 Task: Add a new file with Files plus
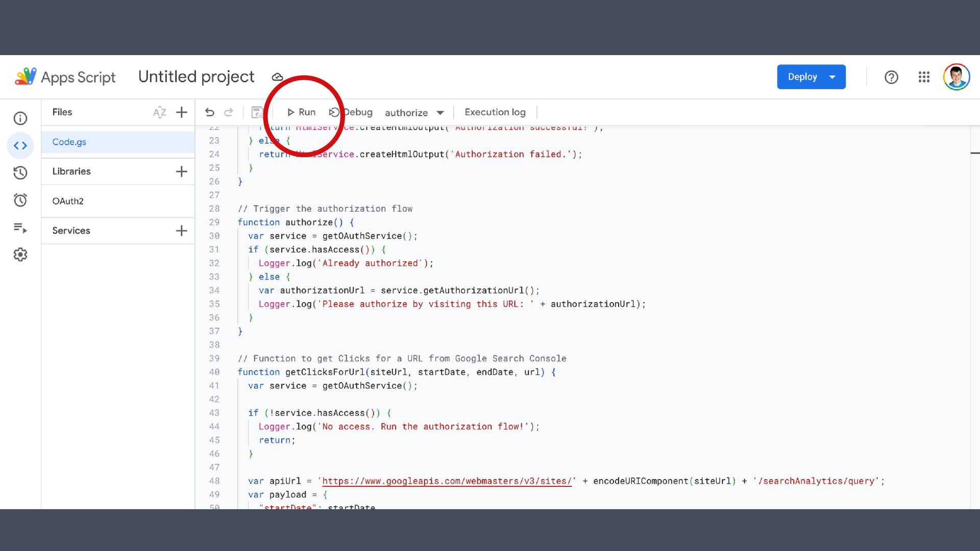tap(181, 112)
